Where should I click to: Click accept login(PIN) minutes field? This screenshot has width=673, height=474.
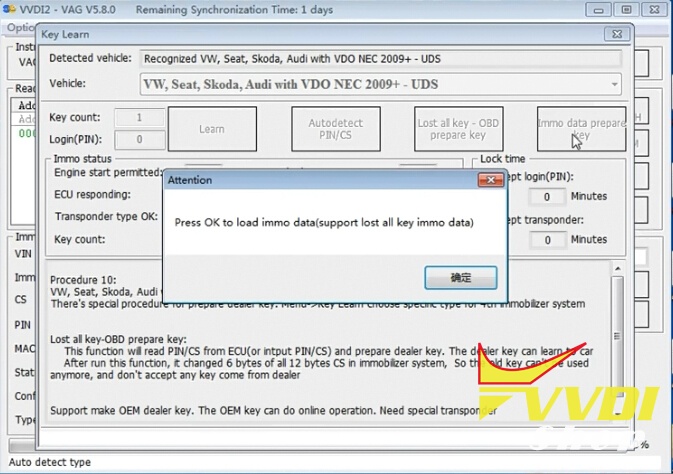tap(547, 197)
